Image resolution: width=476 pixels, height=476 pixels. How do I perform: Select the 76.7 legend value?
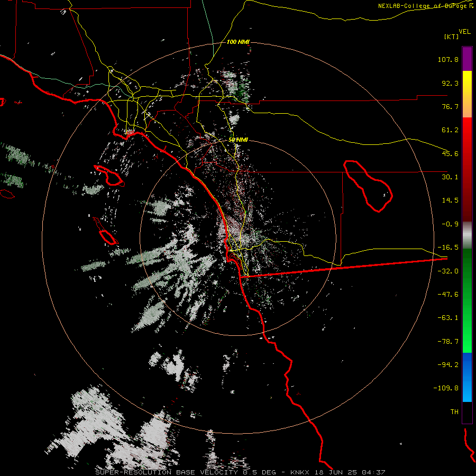pyautogui.click(x=450, y=106)
